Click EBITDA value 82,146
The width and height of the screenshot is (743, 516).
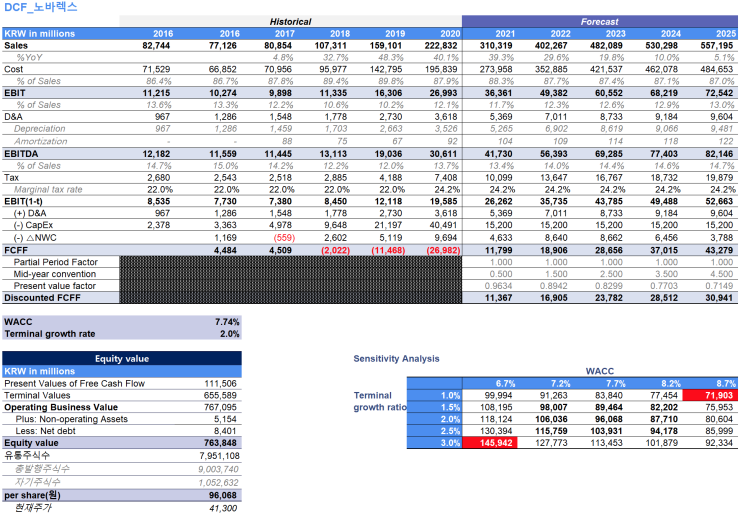(719, 154)
